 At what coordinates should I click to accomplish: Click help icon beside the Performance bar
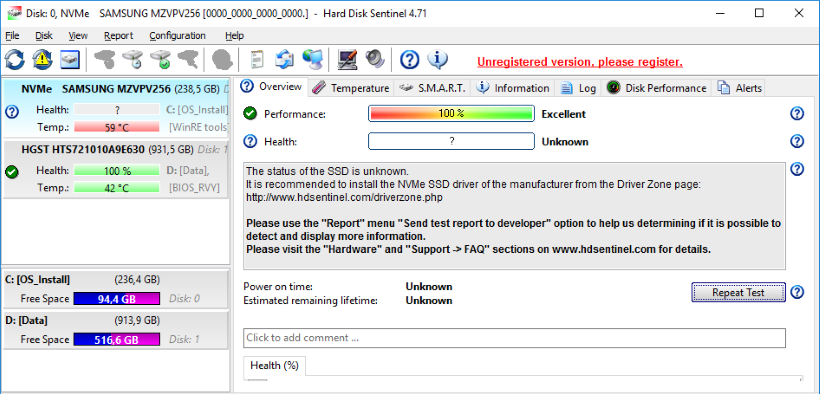797,113
